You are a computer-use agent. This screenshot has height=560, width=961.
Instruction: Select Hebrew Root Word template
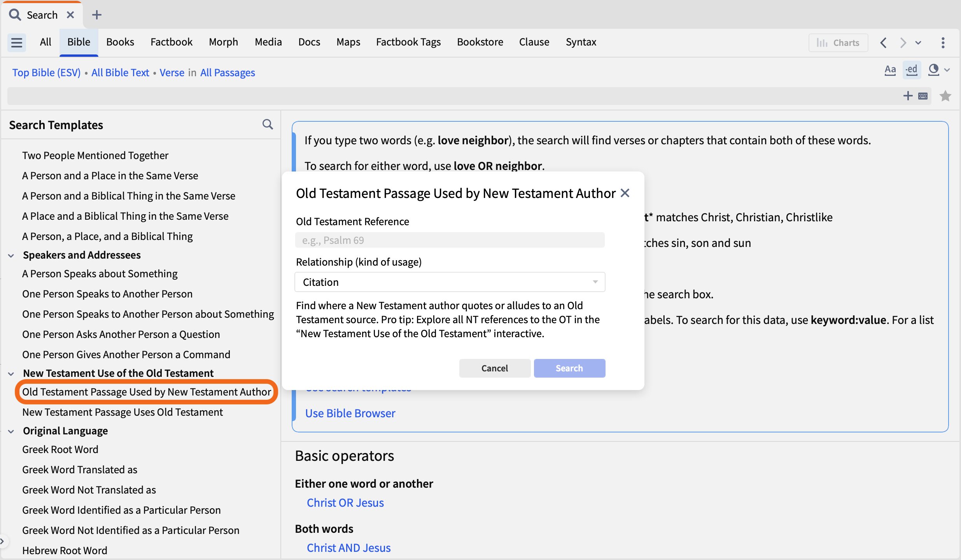click(65, 551)
